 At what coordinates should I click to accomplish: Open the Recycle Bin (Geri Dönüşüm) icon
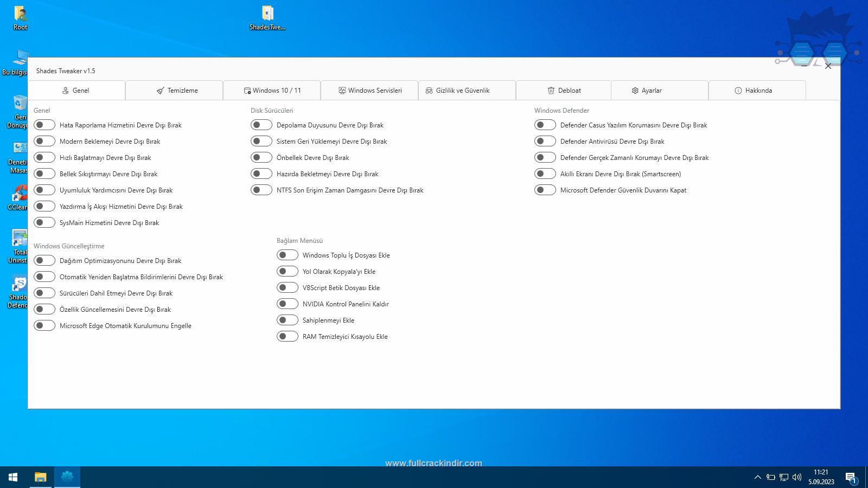click(17, 111)
